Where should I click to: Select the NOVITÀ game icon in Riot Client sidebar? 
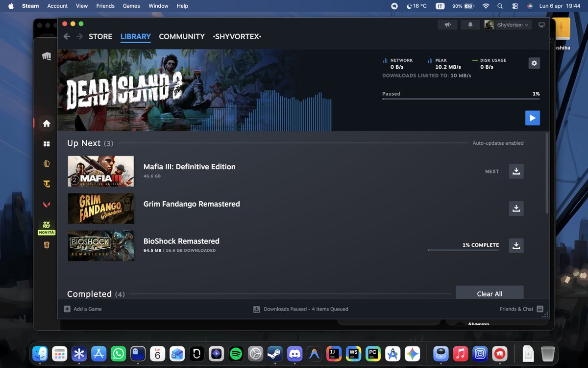pos(47,225)
